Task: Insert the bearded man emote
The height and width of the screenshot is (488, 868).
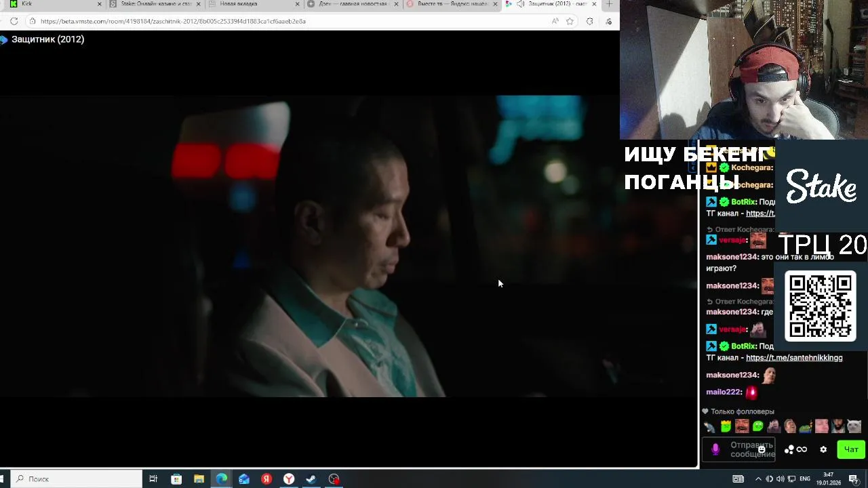Action: [837, 426]
